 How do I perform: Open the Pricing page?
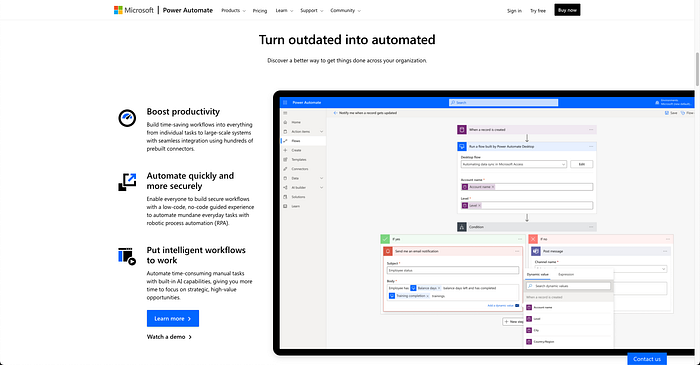pos(260,11)
